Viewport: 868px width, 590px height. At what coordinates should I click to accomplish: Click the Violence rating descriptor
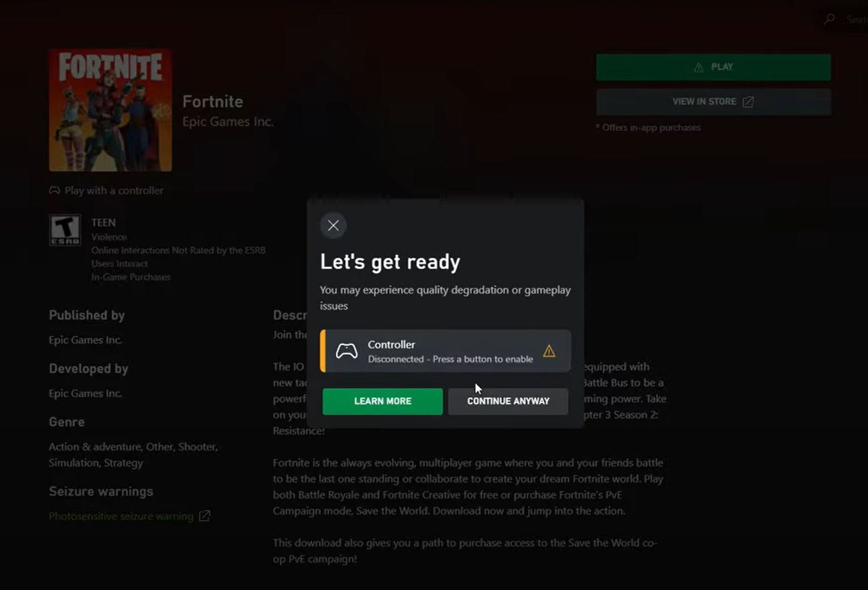pyautogui.click(x=109, y=237)
